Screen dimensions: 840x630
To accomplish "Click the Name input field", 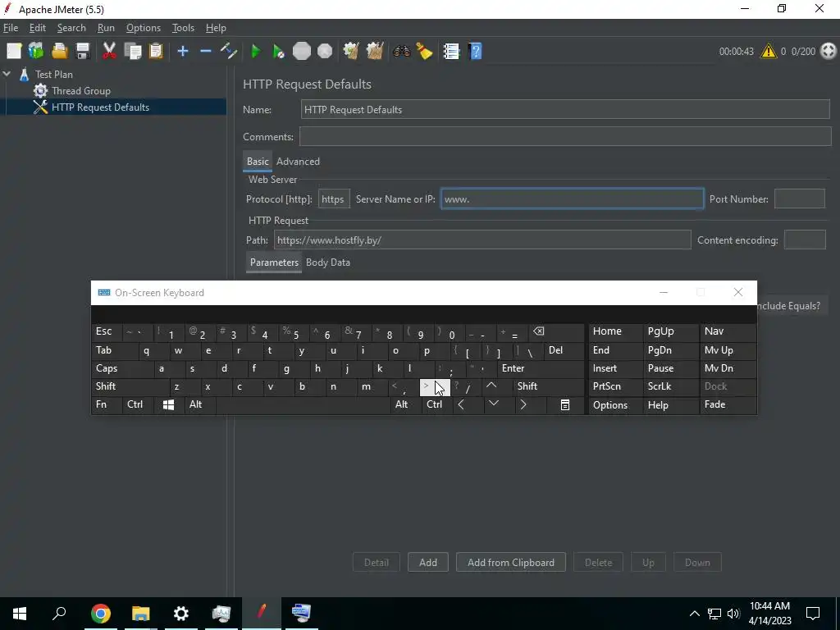I will coord(565,109).
